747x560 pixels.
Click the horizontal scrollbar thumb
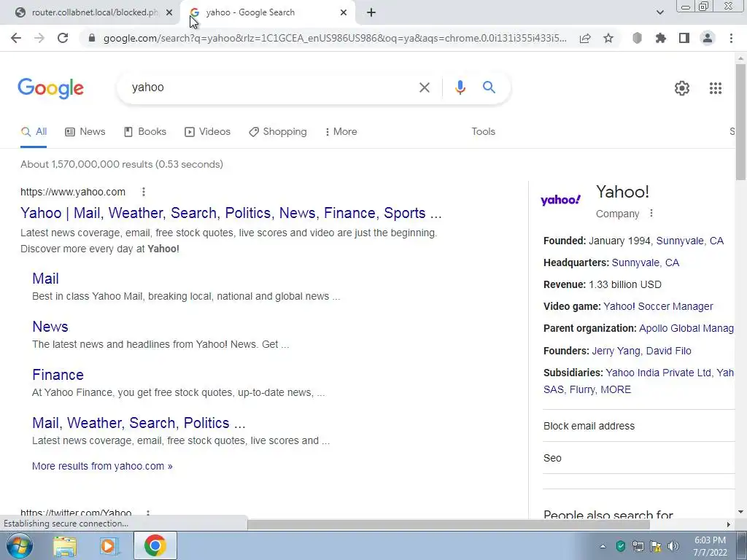click(449, 524)
